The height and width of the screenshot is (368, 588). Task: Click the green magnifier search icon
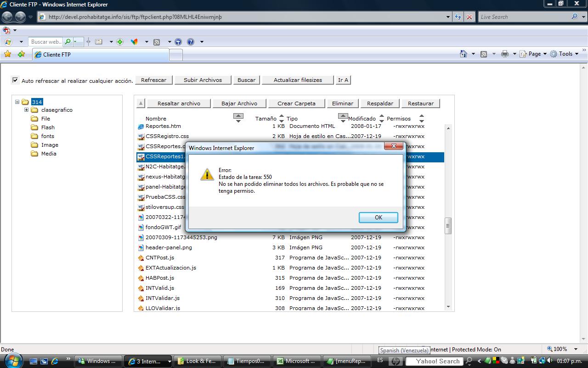[68, 42]
